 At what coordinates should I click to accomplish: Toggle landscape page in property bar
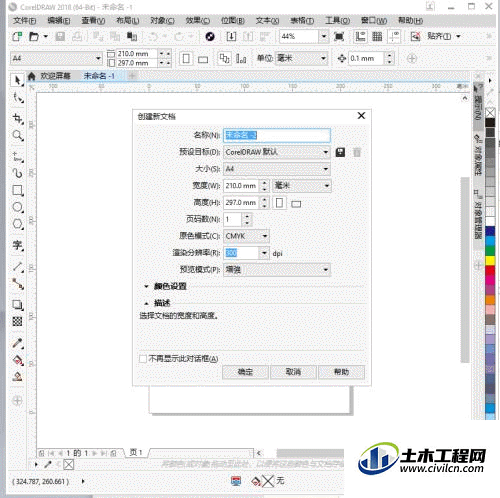[203, 60]
